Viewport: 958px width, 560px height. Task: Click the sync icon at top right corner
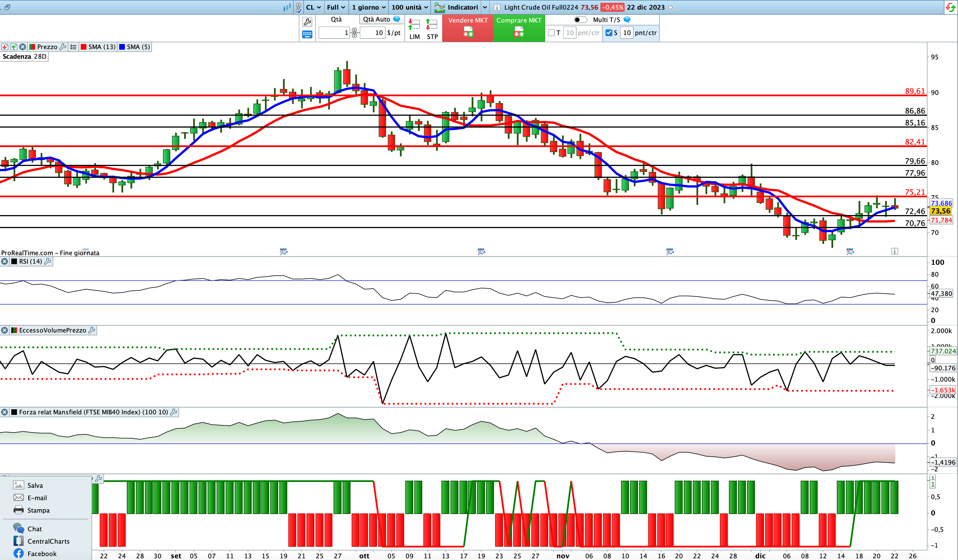pyautogui.click(x=950, y=7)
